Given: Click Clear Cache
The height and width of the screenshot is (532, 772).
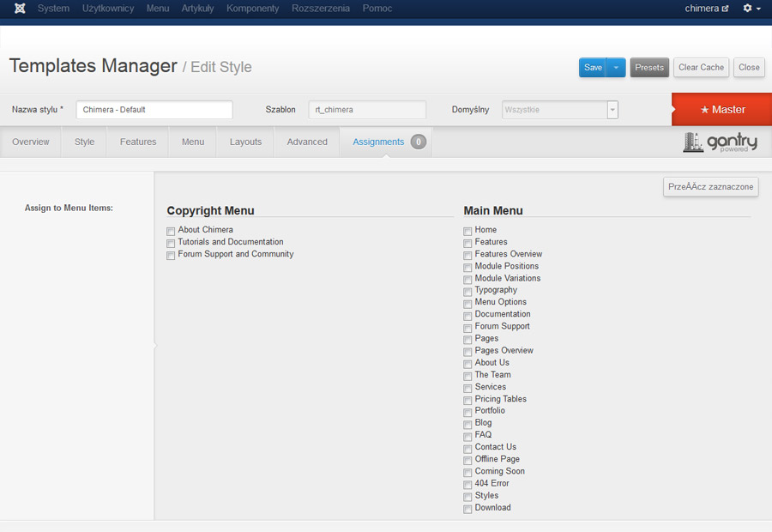Looking at the screenshot, I should point(701,68).
